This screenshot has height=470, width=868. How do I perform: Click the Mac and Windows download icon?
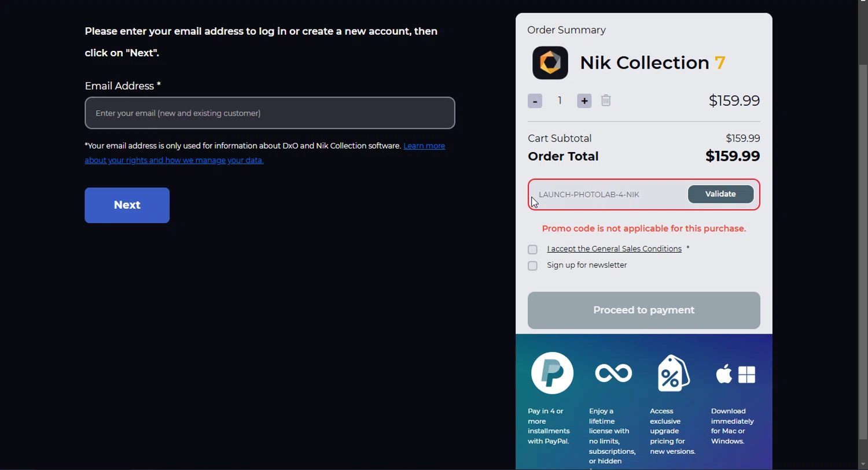[735, 375]
